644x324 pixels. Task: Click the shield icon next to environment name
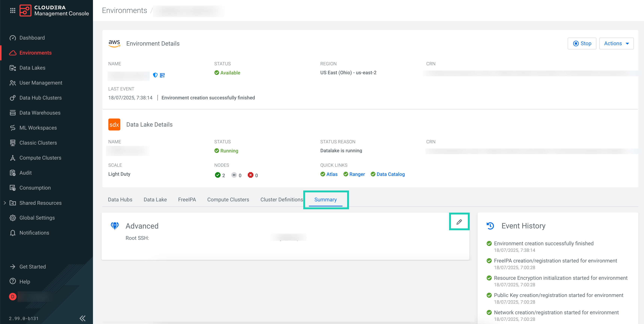tap(155, 75)
